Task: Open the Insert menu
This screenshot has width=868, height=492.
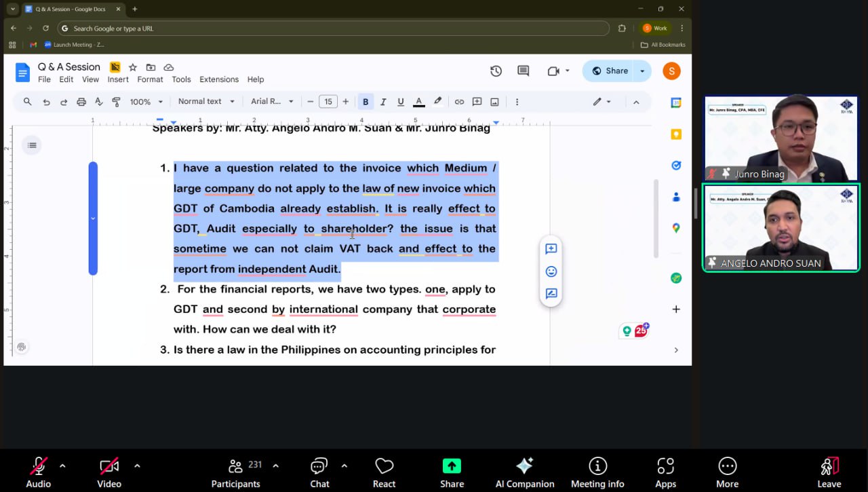Action: [x=118, y=79]
